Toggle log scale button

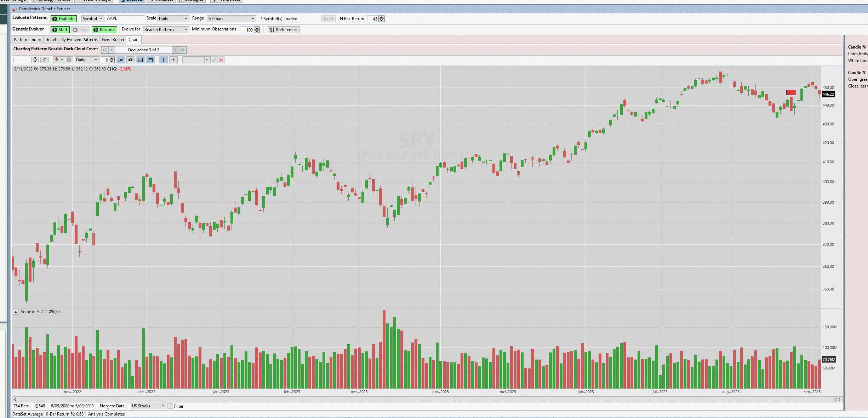point(121,60)
